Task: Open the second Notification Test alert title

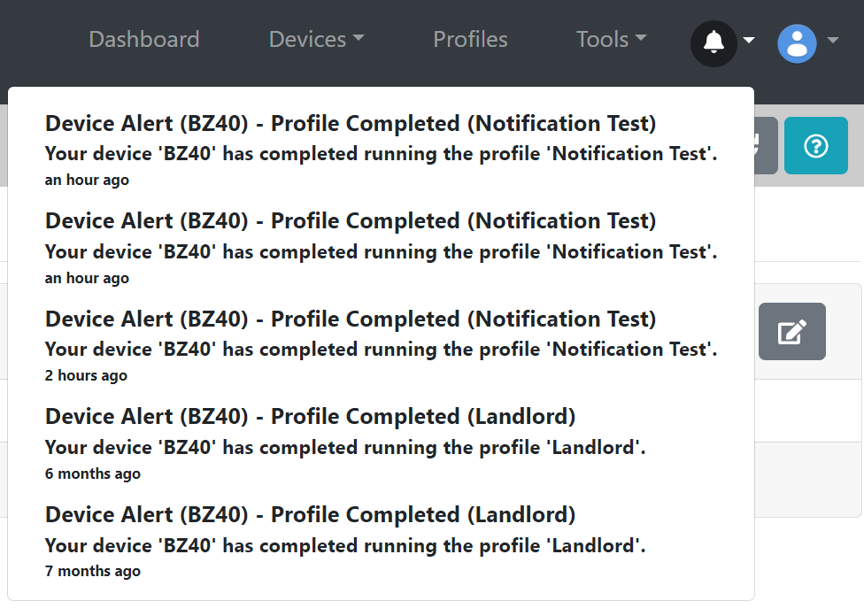Action: pos(351,221)
